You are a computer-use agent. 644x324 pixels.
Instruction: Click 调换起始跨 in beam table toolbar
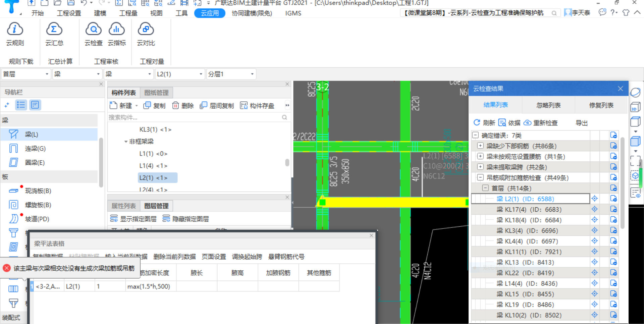(x=247, y=257)
